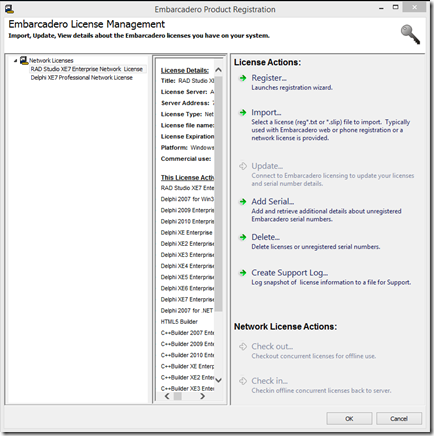Click the Delphi XE6 Enterprise entry
Image resolution: width=434 pixels, height=436 pixels.
pos(187,288)
